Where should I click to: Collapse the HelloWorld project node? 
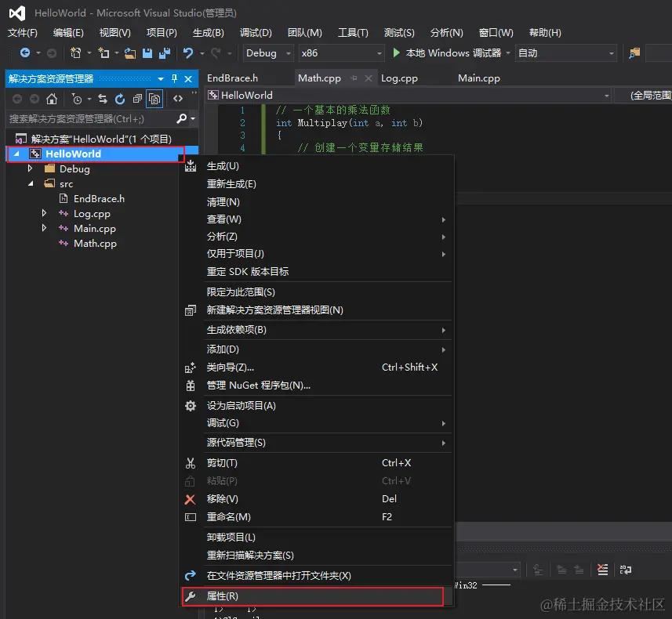point(16,154)
